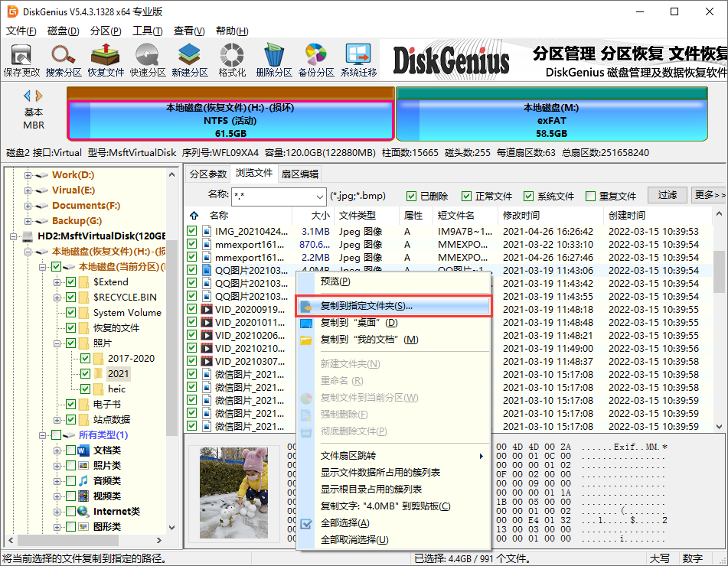Click the 图形类 image icon in tree

tap(83, 526)
